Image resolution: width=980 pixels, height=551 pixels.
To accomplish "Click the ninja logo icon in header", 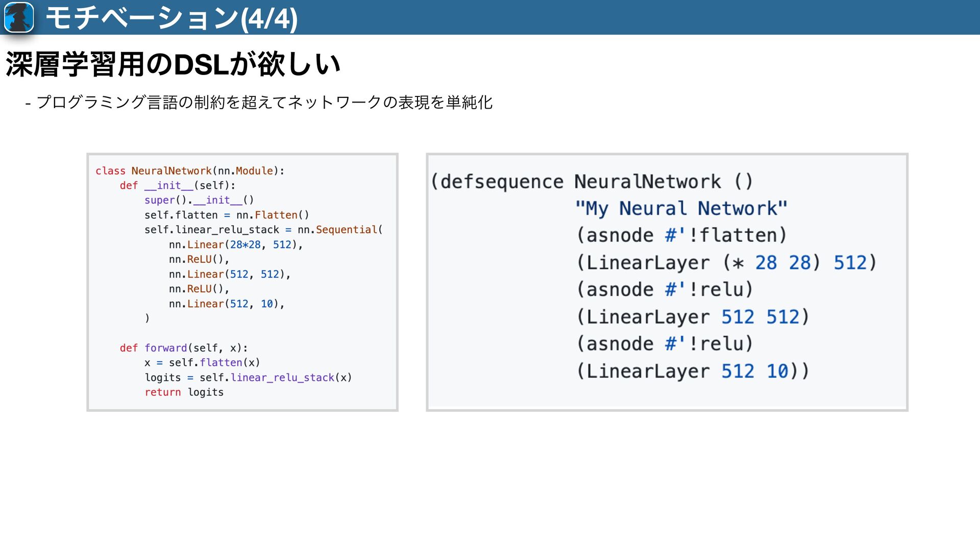I will point(19,17).
